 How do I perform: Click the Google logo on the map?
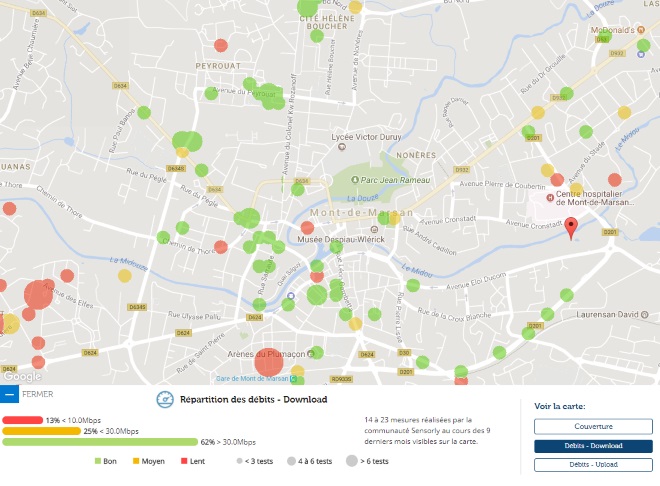coord(22,377)
